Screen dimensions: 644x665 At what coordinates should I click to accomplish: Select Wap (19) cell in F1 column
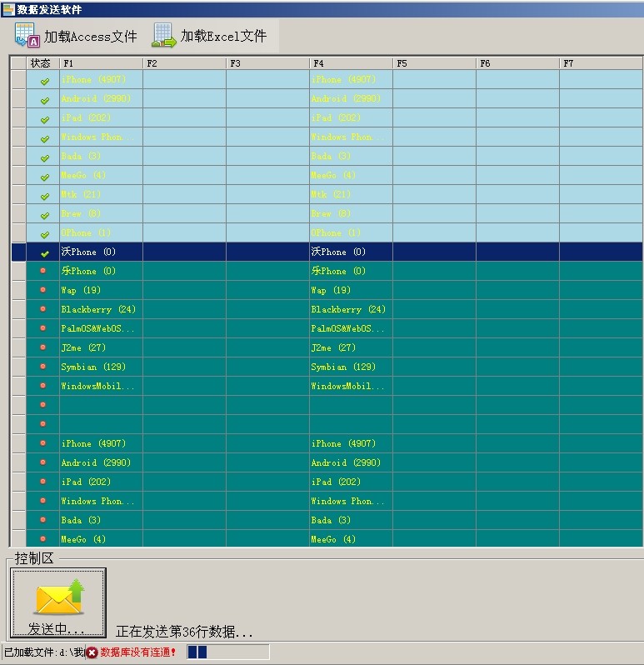tap(101, 290)
